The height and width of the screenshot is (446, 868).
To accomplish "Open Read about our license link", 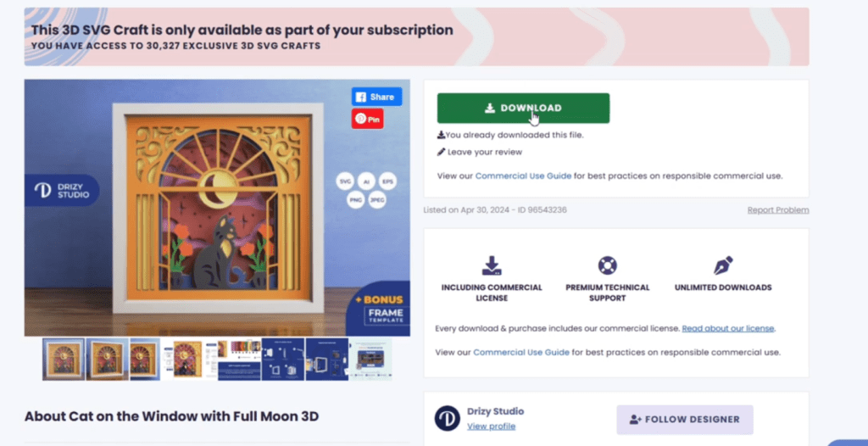I will (728, 328).
